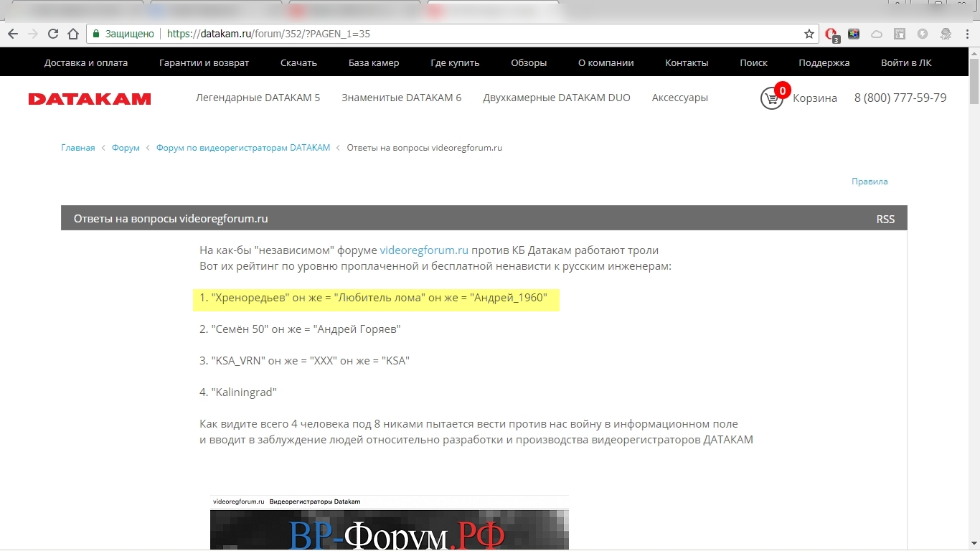Go to Двухкамерные DATAKAM DUO section
Viewport: 980px width, 551px height.
click(556, 98)
